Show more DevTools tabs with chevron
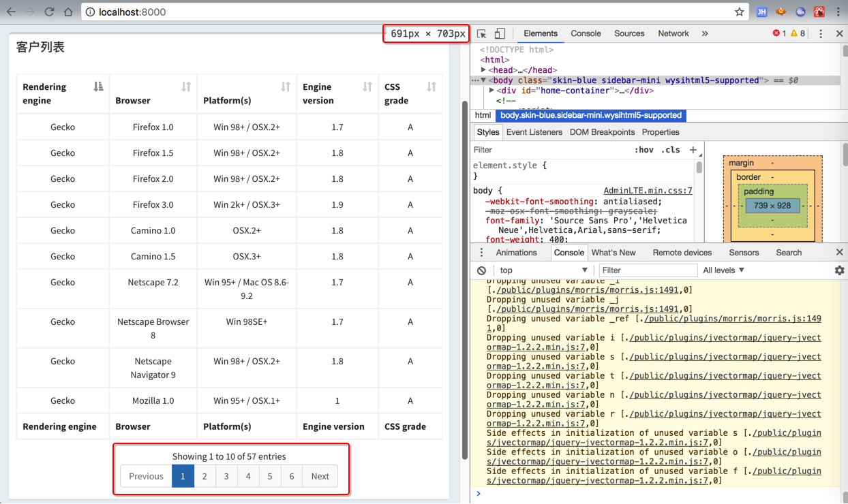The image size is (848, 504). 705,33
